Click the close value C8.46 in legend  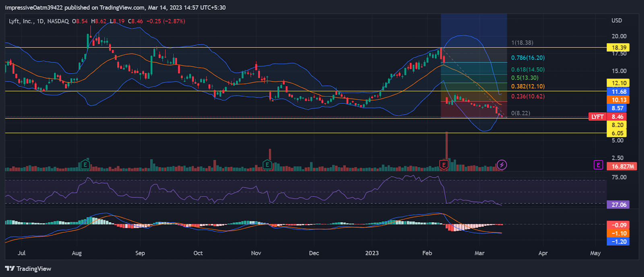point(136,21)
